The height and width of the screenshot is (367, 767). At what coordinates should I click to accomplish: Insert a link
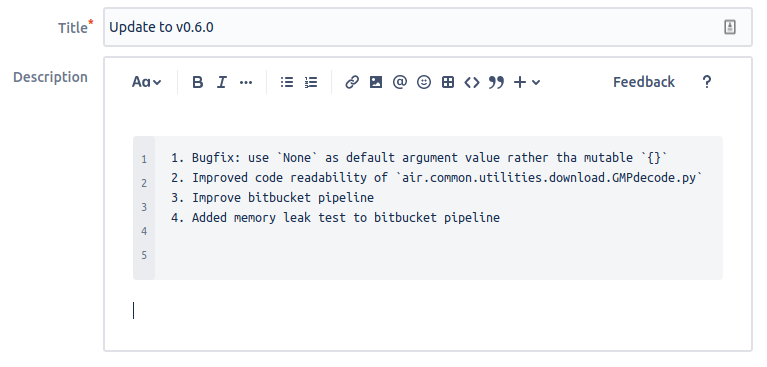click(352, 82)
